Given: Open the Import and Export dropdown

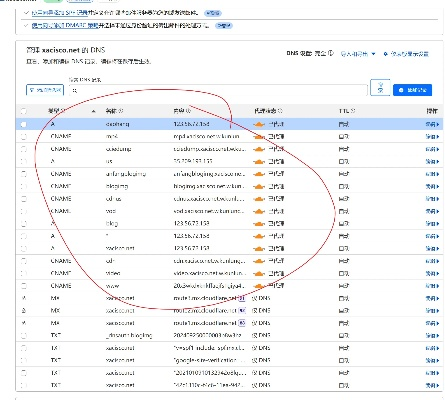Looking at the screenshot, I should 358,54.
